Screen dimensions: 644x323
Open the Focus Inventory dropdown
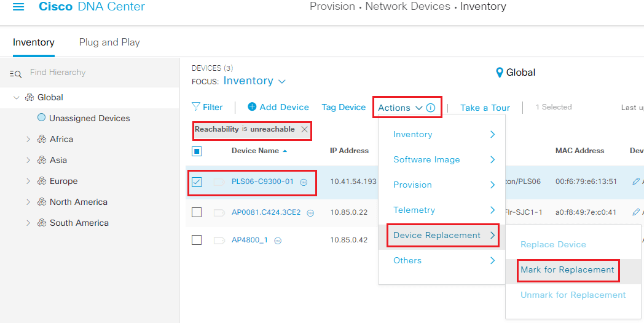(x=254, y=81)
